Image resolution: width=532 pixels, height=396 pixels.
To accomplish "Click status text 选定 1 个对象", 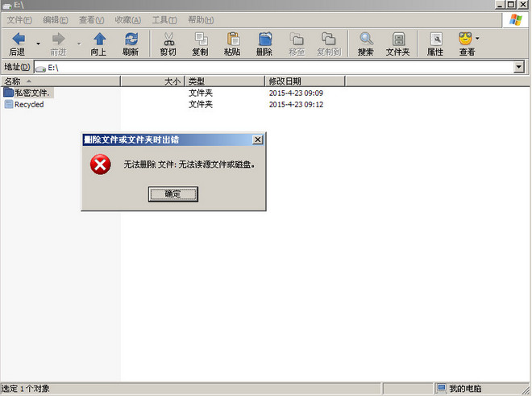I will tap(26, 389).
